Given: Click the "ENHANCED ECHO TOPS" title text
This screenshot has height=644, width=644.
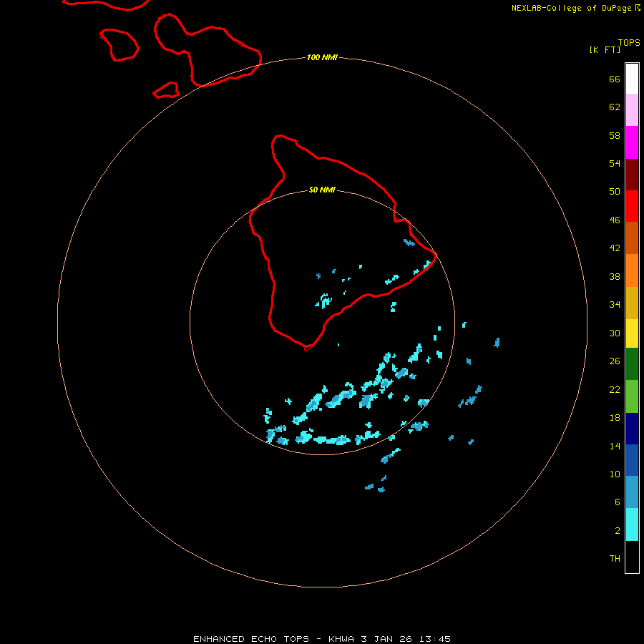Looking at the screenshot, I should tap(251, 639).
